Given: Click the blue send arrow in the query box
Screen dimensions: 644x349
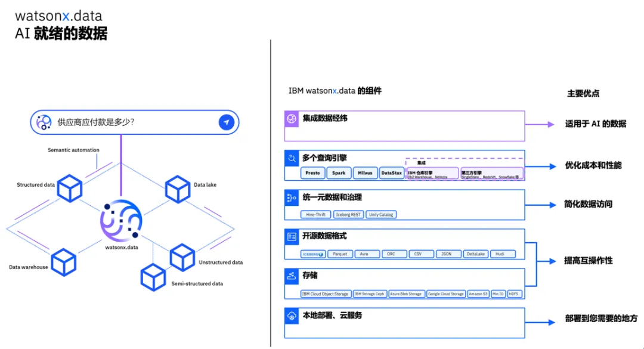Looking at the screenshot, I should (227, 122).
